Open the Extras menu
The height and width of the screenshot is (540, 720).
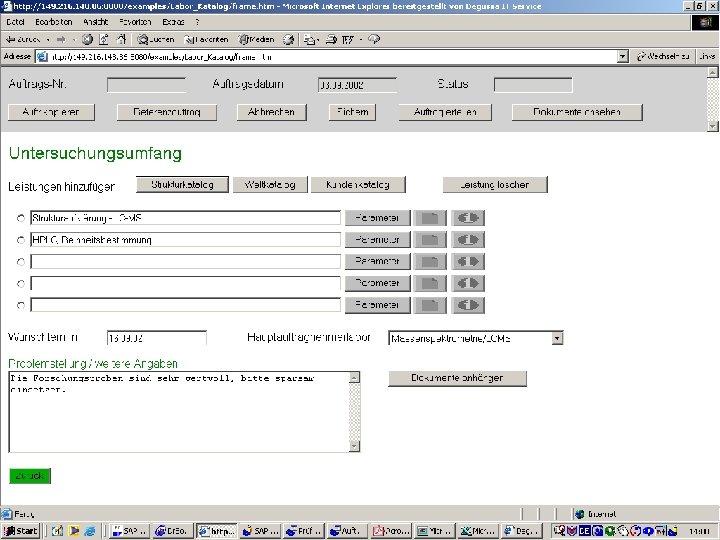coord(173,22)
